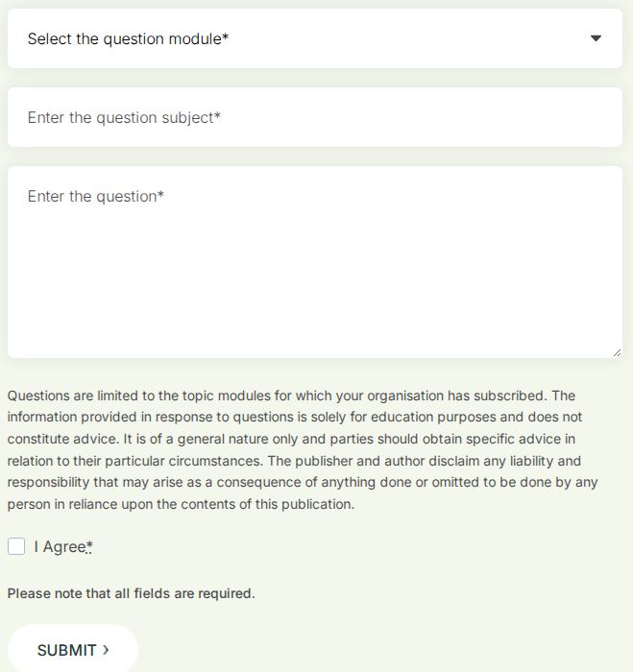Tick the I Agree checkbox
The image size is (633, 672).
pos(16,546)
